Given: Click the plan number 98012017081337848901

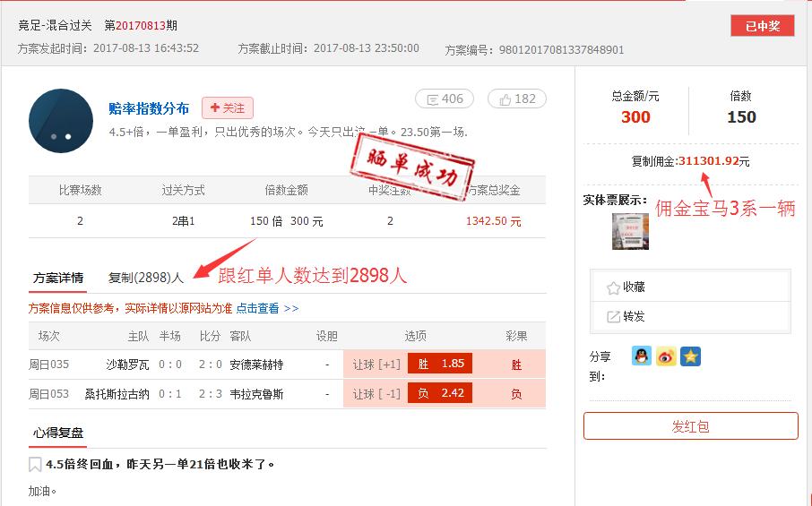Looking at the screenshot, I should tap(561, 49).
